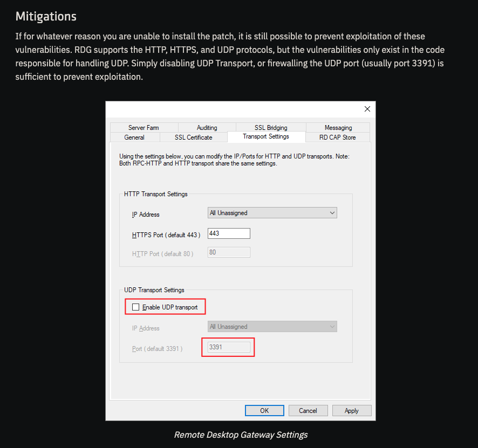Screen dimensions: 478x448
Task: Click the UDP Transport Settings group label
Action: 154,290
